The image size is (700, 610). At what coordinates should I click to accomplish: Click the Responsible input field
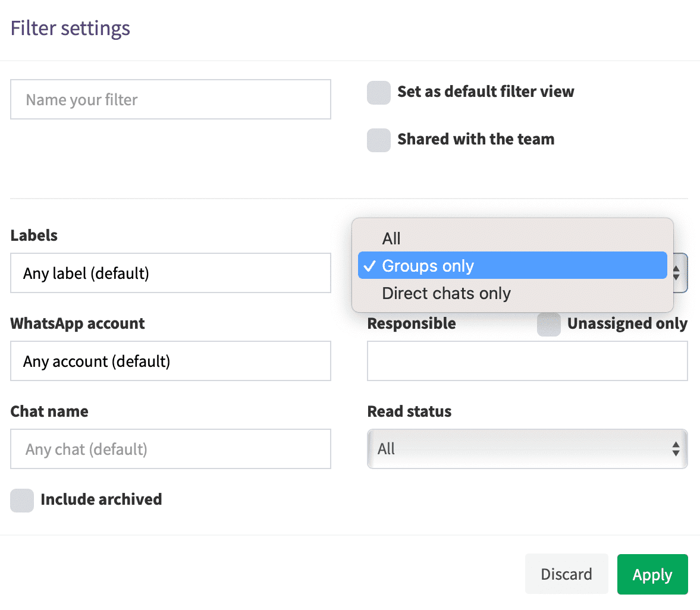click(528, 361)
